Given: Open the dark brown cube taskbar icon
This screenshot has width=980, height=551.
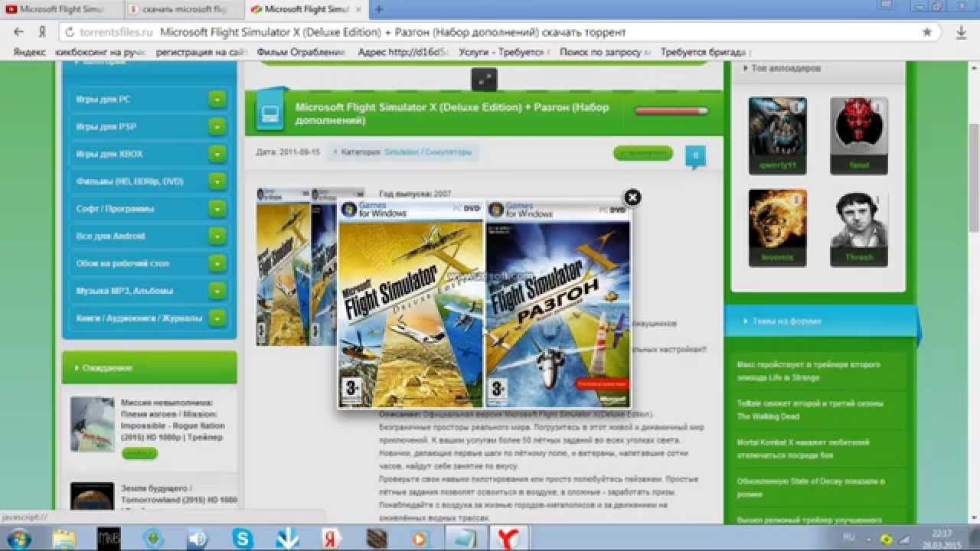Looking at the screenshot, I should pos(376,539).
